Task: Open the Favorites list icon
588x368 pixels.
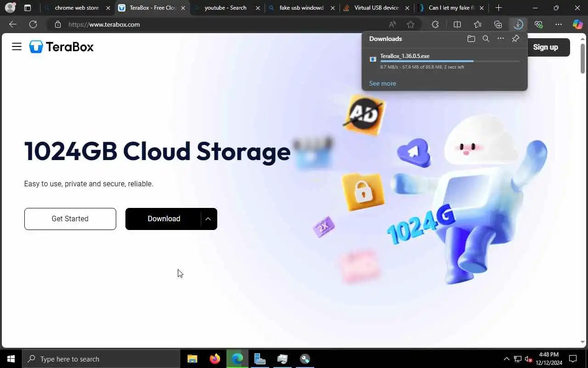Action: pyautogui.click(x=478, y=24)
